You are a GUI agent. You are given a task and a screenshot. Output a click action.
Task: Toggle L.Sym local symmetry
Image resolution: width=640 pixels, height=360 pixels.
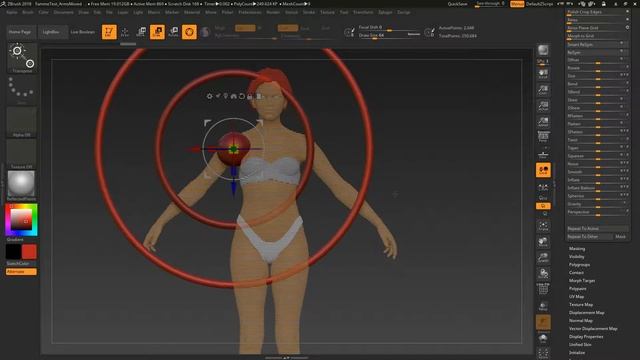tap(543, 188)
